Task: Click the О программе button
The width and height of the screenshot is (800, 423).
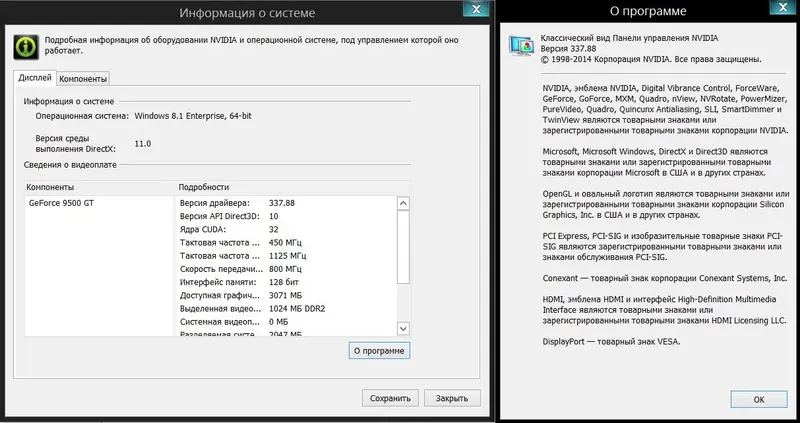Action: pos(380,351)
